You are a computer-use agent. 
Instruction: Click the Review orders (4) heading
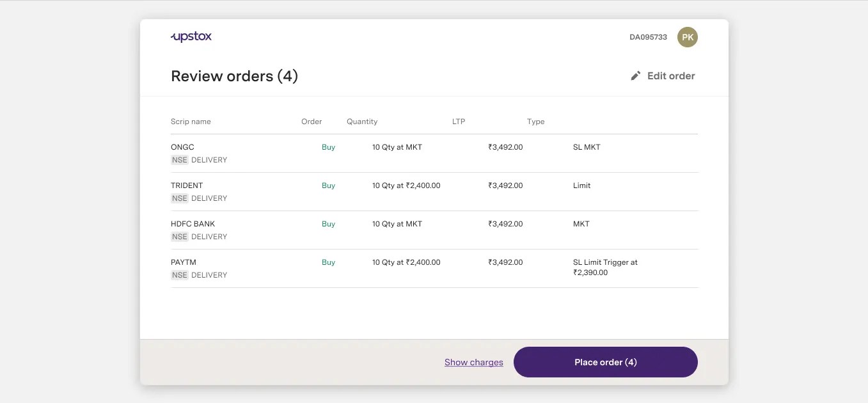tap(234, 75)
